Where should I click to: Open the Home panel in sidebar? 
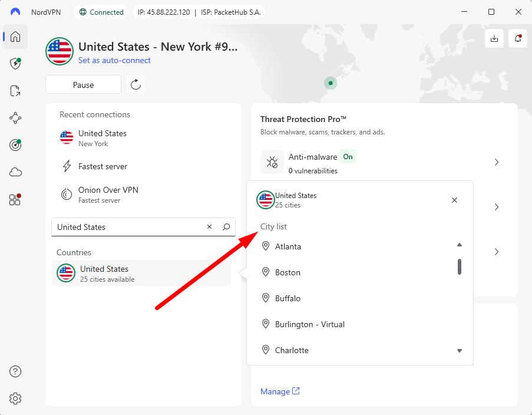pyautogui.click(x=15, y=37)
